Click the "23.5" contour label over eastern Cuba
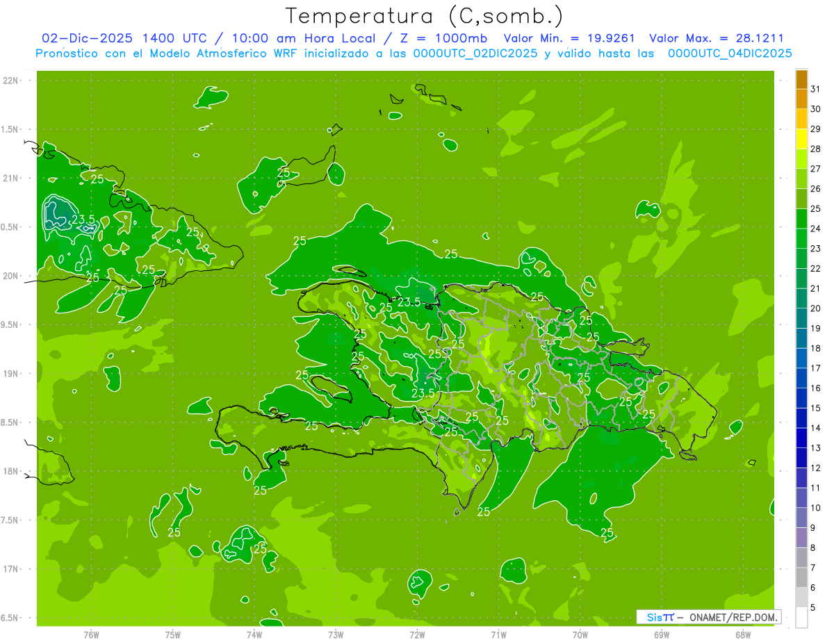The image size is (834, 644). 83,220
